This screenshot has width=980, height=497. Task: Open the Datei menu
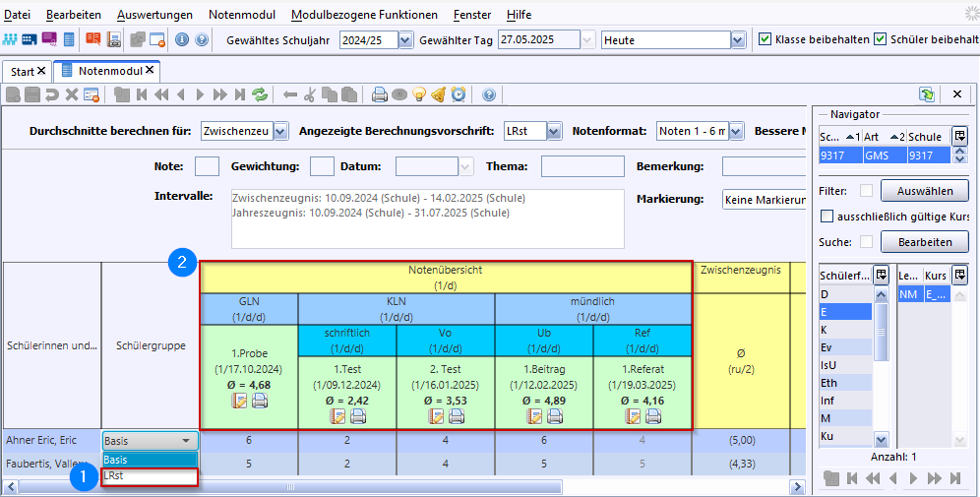[17, 15]
